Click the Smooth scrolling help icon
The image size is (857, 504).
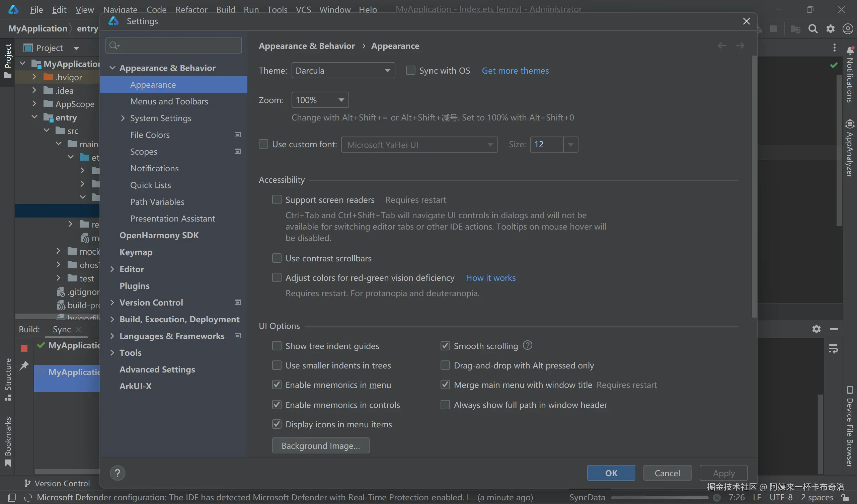527,345
